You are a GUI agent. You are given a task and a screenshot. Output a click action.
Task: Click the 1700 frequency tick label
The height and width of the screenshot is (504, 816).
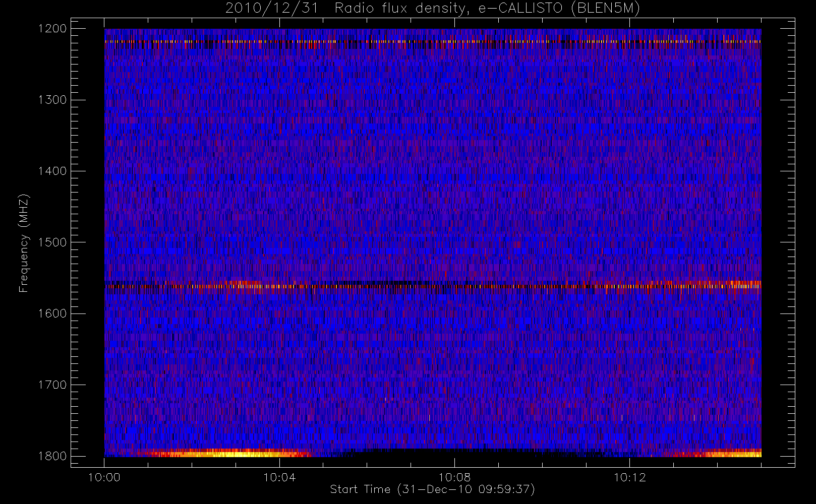point(52,385)
